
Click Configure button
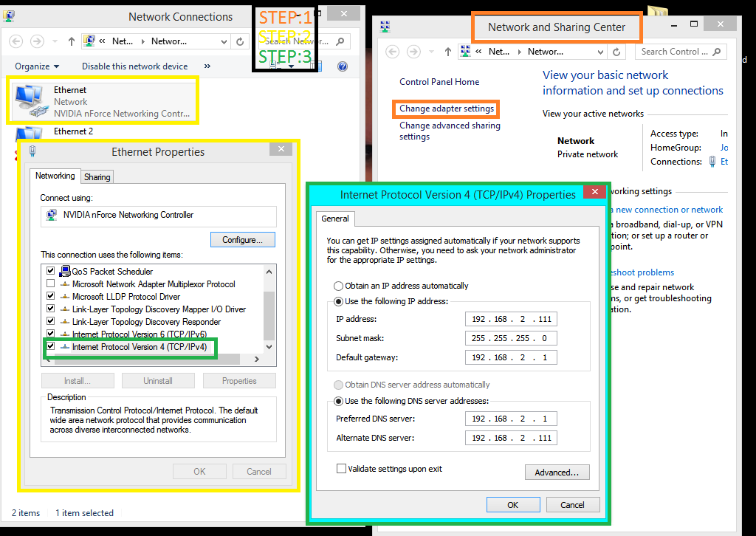242,239
